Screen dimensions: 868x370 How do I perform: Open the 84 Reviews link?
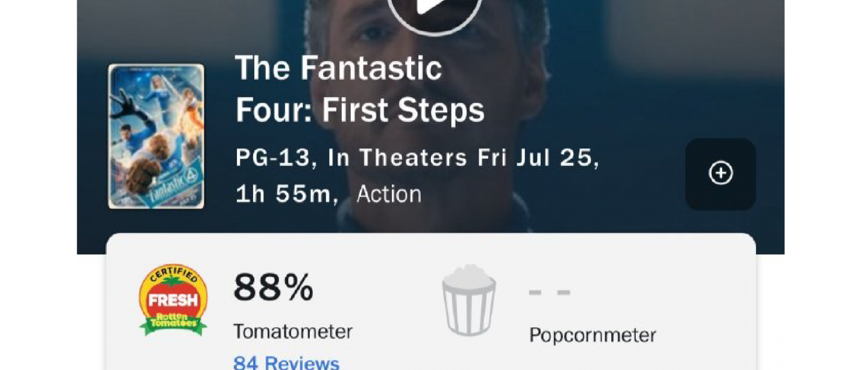[286, 363]
